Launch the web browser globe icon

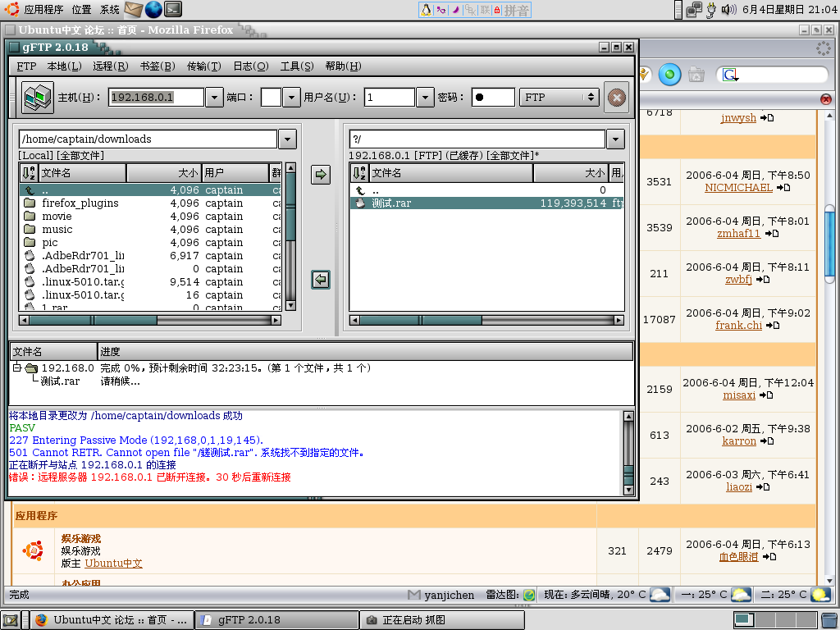[x=153, y=9]
